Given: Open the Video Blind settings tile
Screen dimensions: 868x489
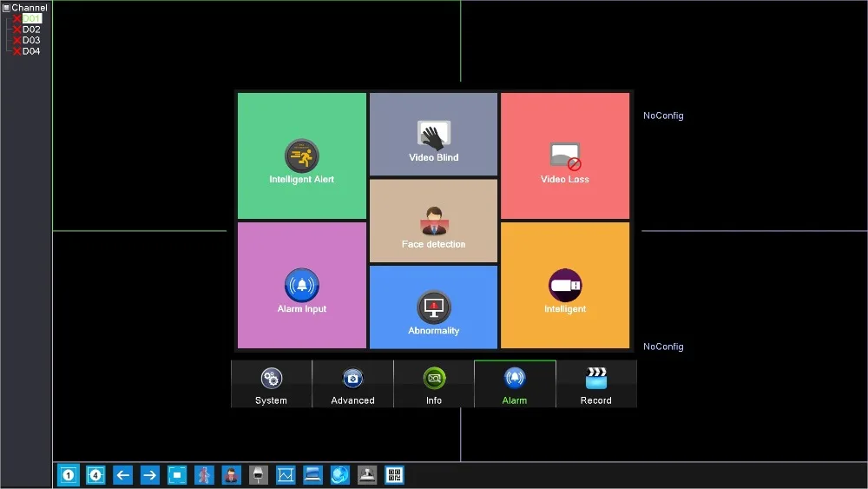Looking at the screenshot, I should coord(433,135).
